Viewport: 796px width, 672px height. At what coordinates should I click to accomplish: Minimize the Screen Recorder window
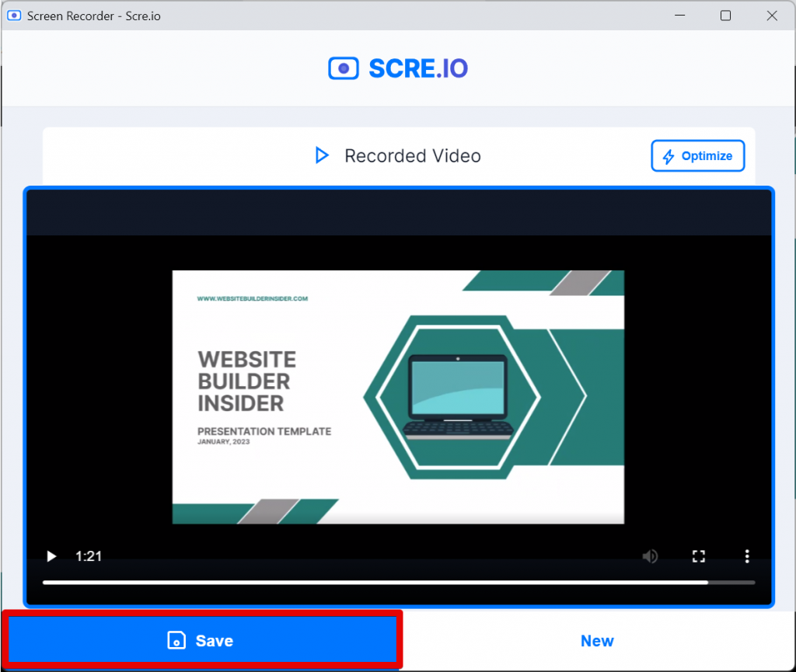click(x=679, y=16)
